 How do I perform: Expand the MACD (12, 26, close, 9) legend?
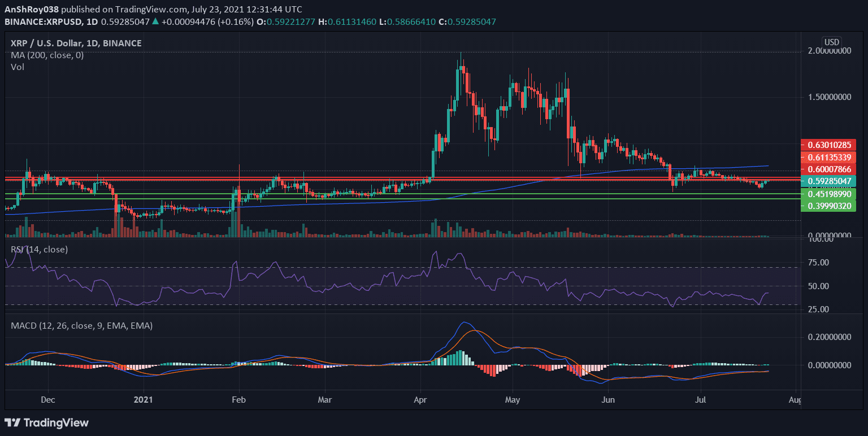tap(81, 325)
